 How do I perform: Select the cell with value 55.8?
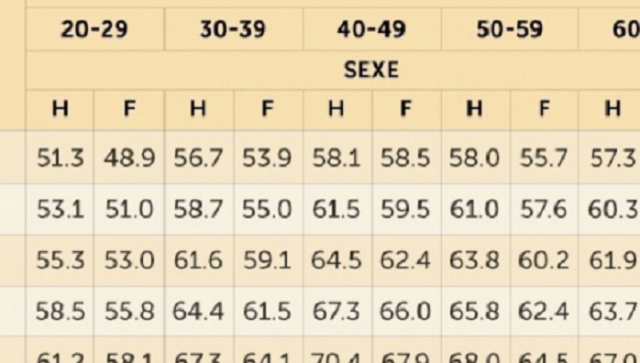129,311
